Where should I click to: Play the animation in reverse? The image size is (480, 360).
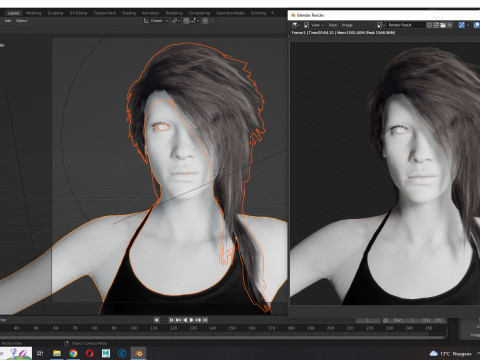185,320
